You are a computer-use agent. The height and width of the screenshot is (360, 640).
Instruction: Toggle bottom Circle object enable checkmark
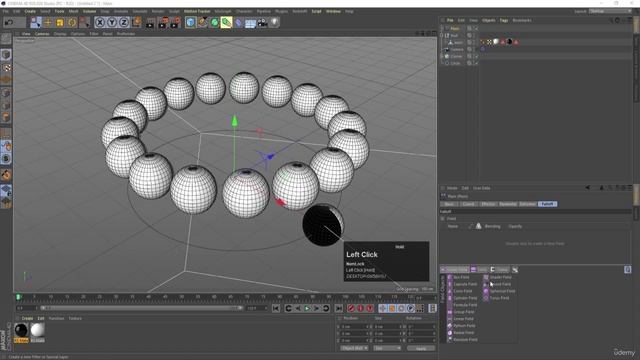(x=476, y=63)
